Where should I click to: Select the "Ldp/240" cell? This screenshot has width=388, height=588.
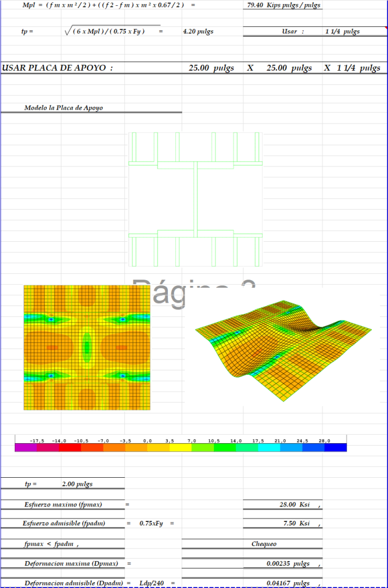152,583
